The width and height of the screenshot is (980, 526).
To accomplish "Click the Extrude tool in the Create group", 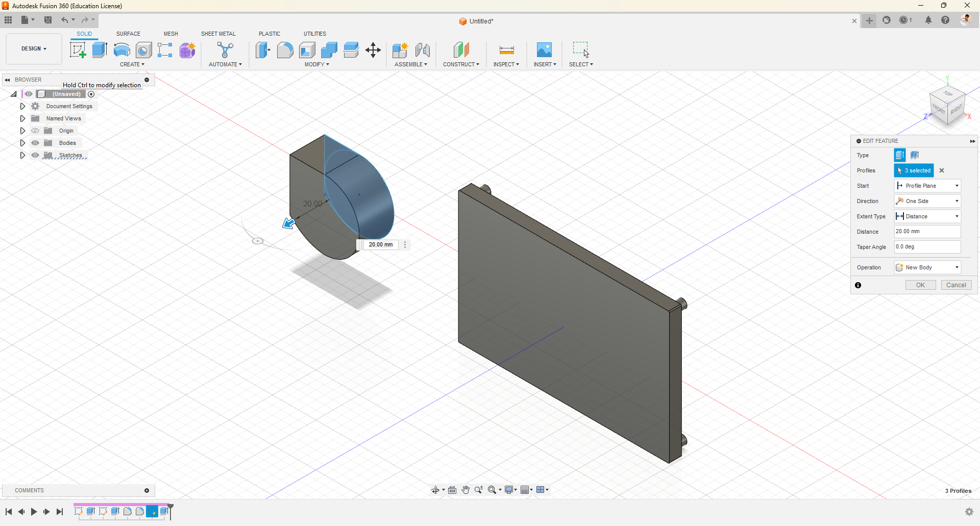I will point(100,50).
